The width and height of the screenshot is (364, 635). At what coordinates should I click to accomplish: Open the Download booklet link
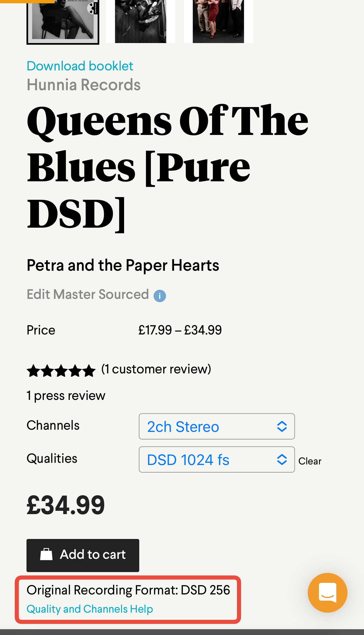[x=80, y=66]
